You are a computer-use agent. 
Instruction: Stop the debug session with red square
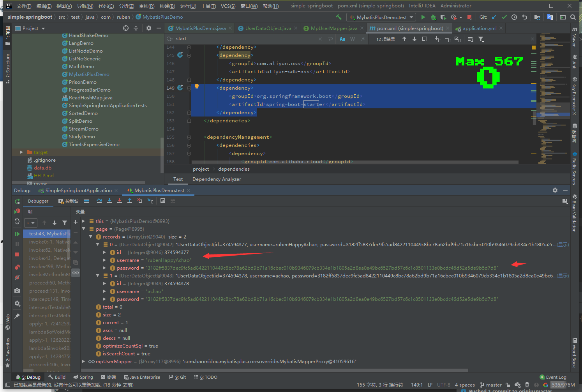17,254
